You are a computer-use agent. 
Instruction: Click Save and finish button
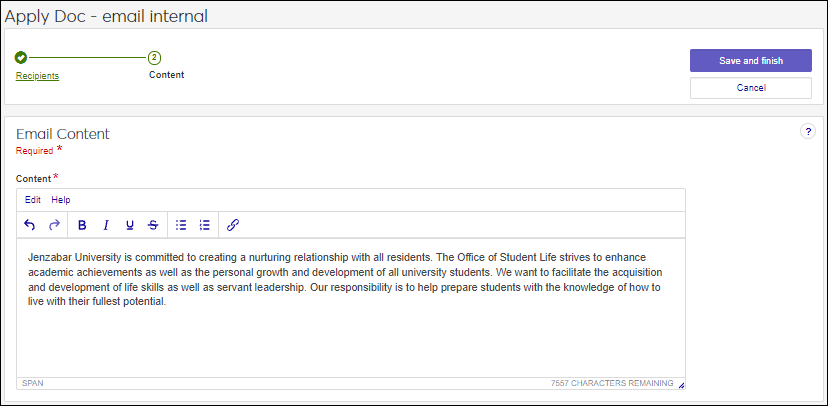coord(750,60)
